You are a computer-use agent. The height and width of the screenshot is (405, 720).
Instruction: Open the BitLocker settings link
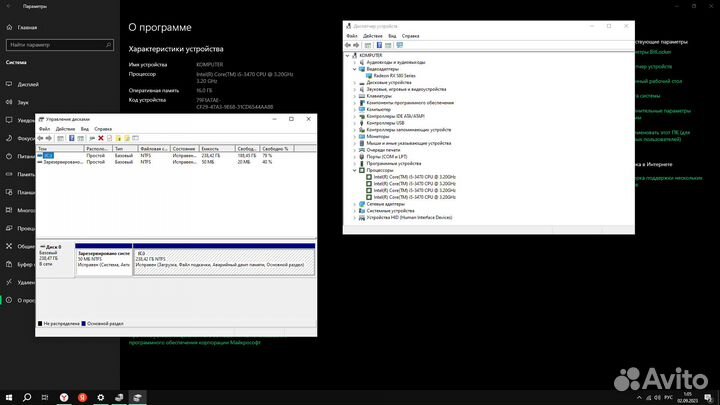pyautogui.click(x=653, y=52)
